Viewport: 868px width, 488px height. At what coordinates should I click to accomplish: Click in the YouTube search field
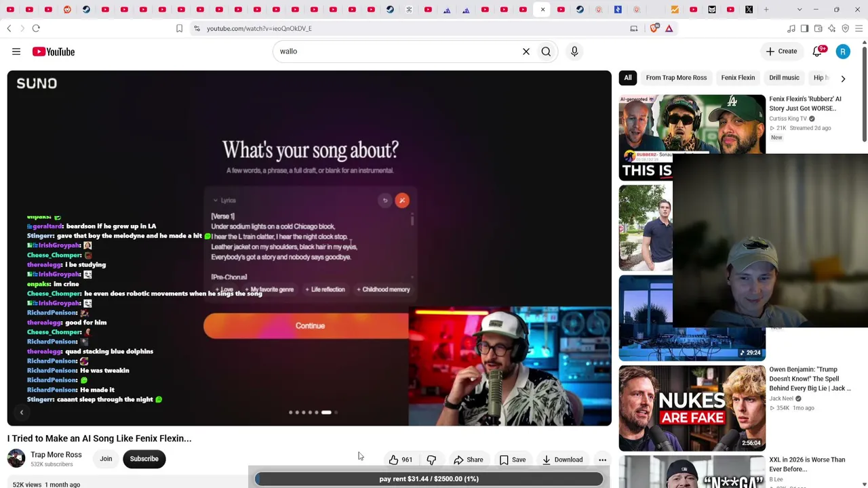click(x=397, y=52)
